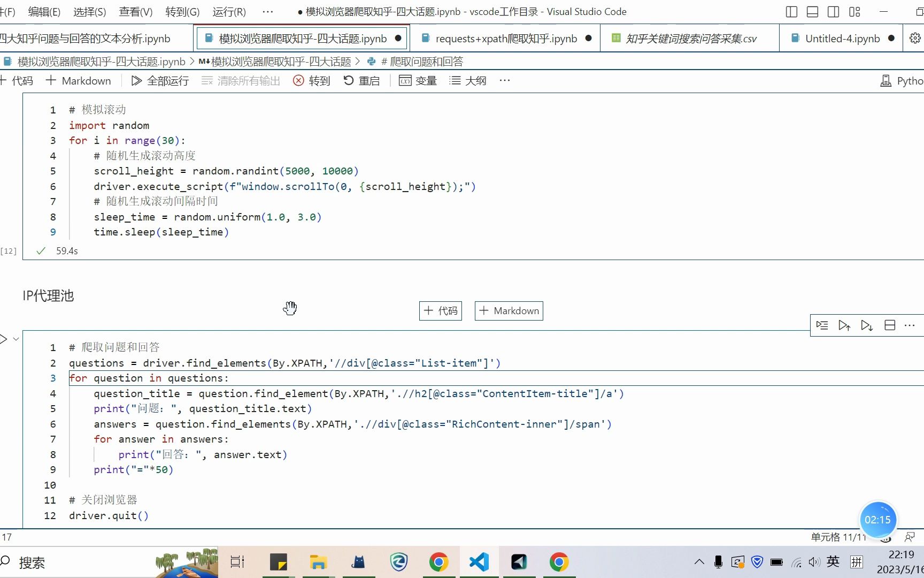
Task: Split cell icon in cell toolbar
Action: pyautogui.click(x=890, y=325)
